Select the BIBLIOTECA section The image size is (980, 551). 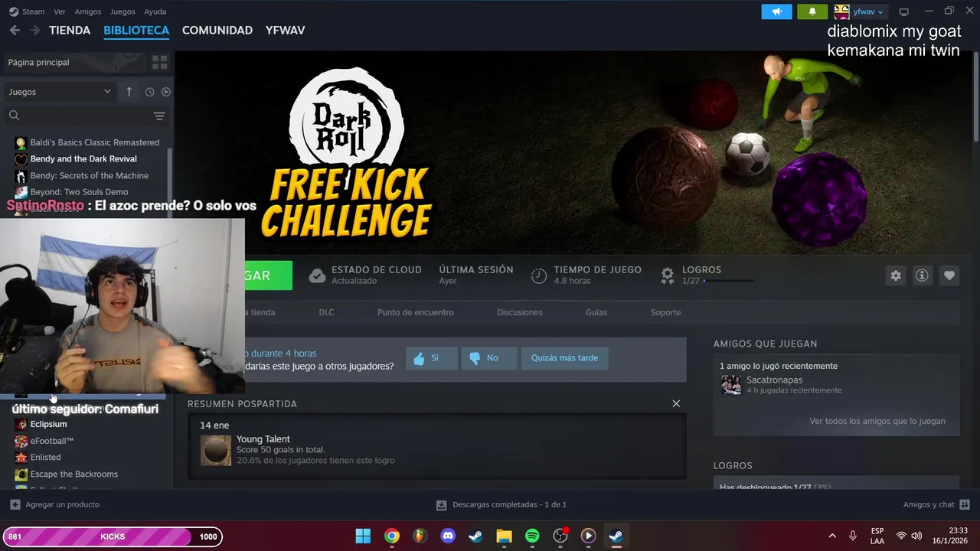[x=136, y=30]
